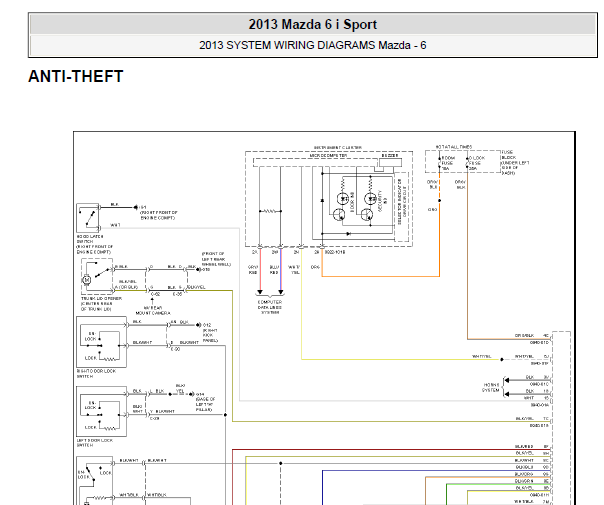Click the "W/ REAR MOUNT CAMERA" note
The image size is (604, 505).
(x=153, y=310)
